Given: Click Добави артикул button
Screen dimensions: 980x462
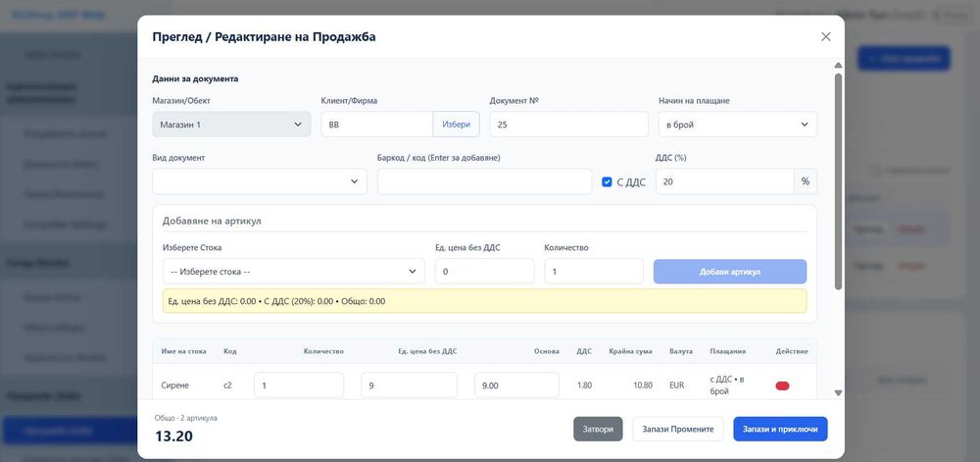Looking at the screenshot, I should 730,272.
